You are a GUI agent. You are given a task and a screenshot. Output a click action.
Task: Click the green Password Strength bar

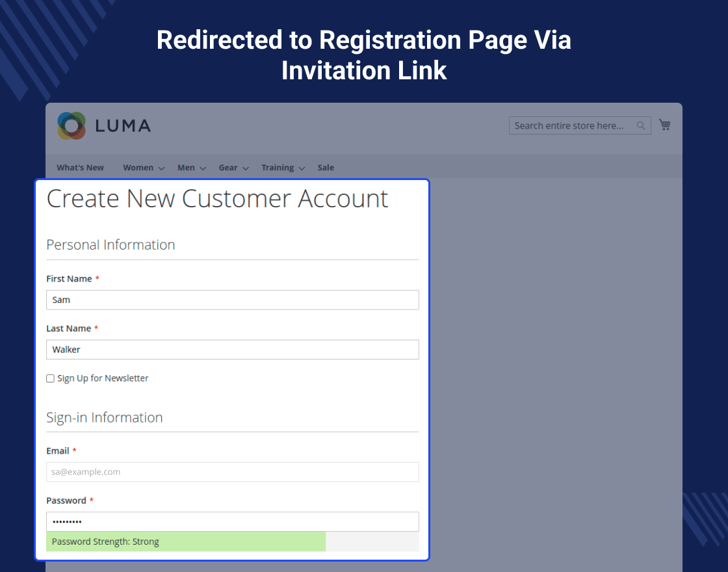(185, 541)
